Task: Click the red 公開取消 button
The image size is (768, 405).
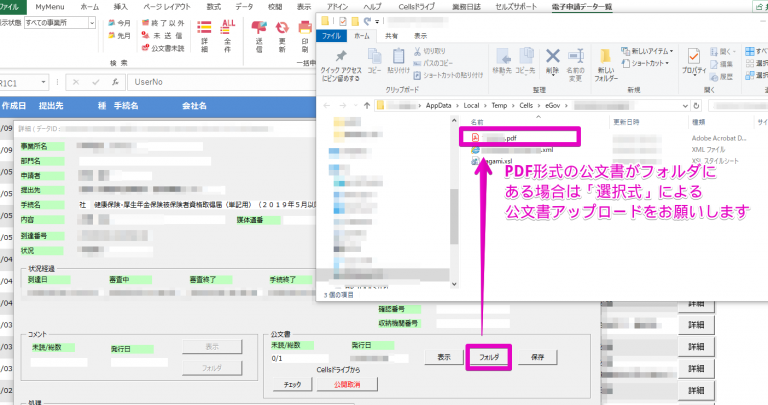Action: (347, 385)
